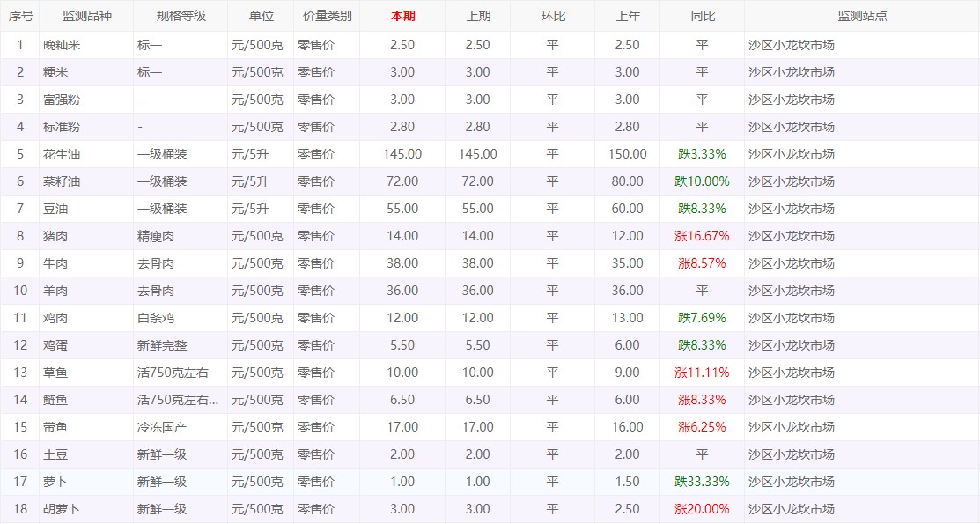Image resolution: width=980 pixels, height=524 pixels.
Task: Select 145.00 in the 本期 column
Action: click(x=402, y=154)
